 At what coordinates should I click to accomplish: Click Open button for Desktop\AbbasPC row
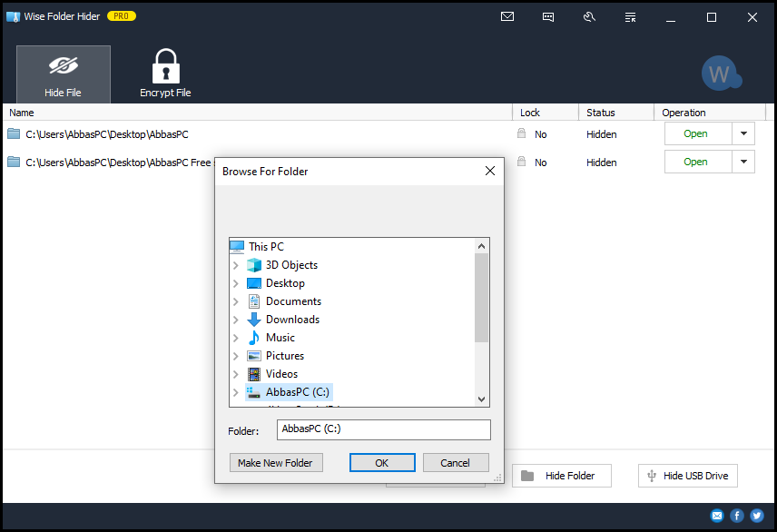point(698,133)
